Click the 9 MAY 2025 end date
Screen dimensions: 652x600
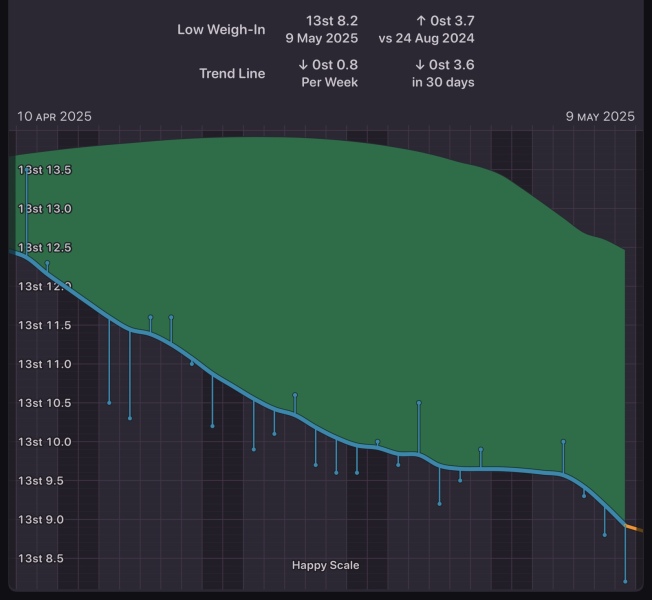(x=599, y=117)
